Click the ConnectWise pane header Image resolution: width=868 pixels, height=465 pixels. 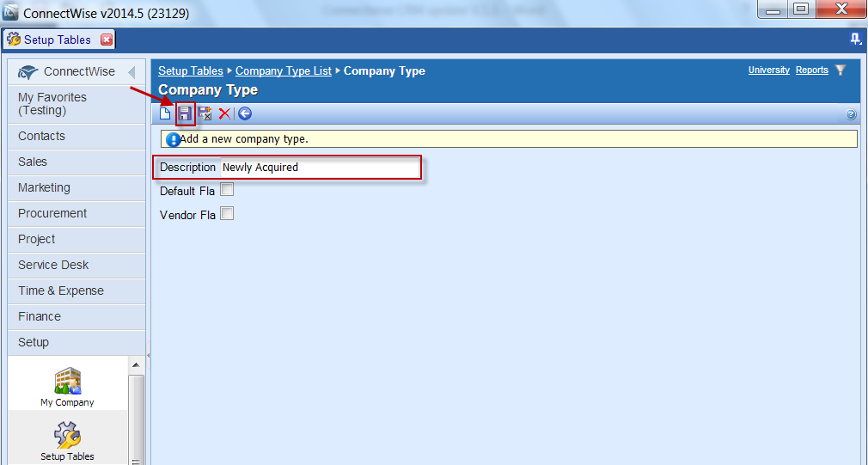coord(76,72)
